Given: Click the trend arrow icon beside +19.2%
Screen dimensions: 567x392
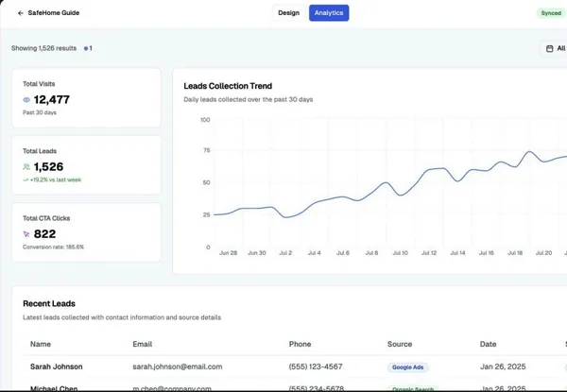Looking at the screenshot, I should pos(26,179).
